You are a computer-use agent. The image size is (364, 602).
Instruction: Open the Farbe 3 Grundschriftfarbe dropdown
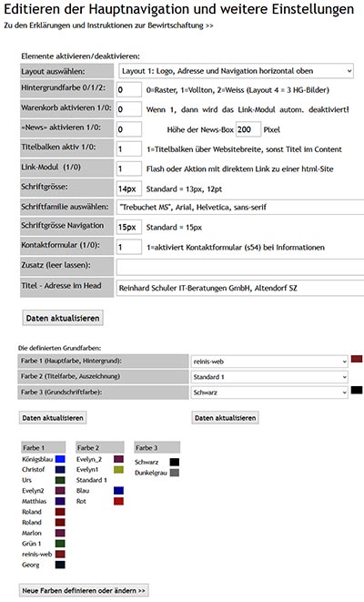(x=269, y=393)
